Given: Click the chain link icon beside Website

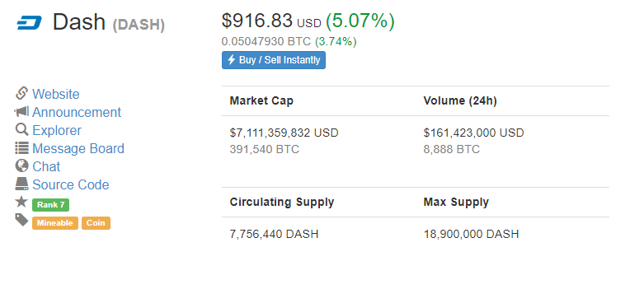Looking at the screenshot, I should pyautogui.click(x=21, y=94).
